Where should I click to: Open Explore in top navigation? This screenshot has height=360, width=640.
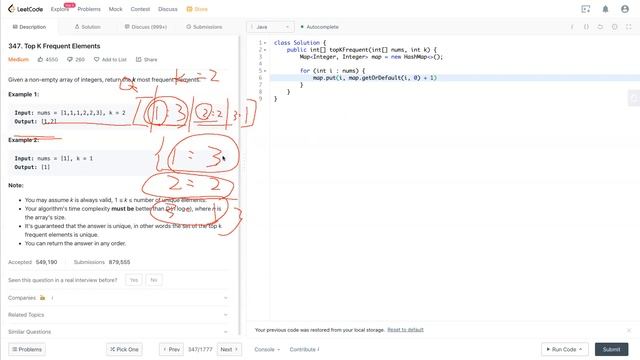[60, 9]
